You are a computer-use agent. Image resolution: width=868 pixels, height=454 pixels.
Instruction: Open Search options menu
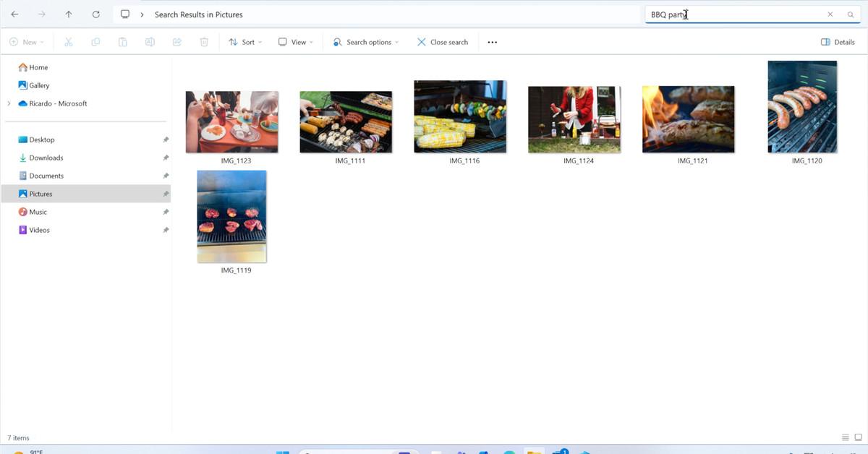point(366,42)
